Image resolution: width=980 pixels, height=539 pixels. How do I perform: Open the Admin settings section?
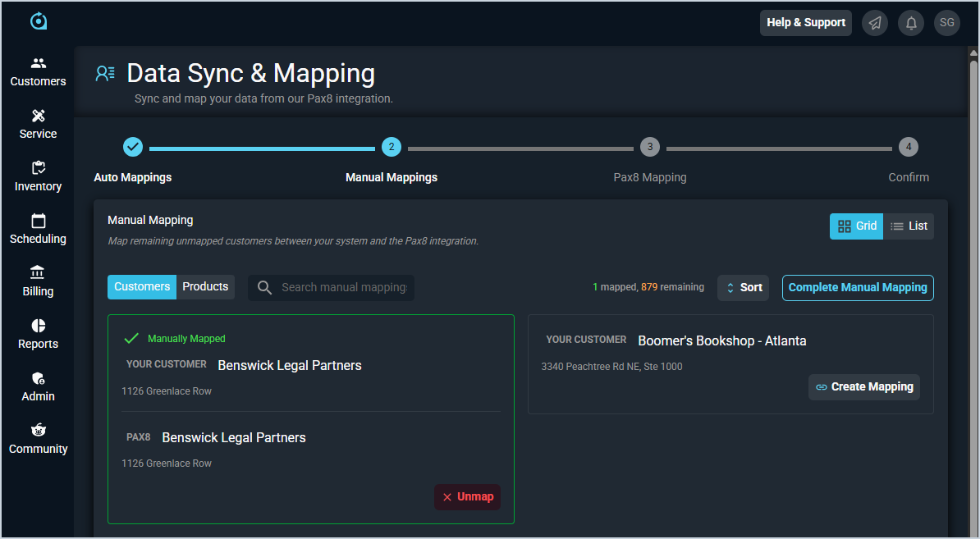coord(38,386)
